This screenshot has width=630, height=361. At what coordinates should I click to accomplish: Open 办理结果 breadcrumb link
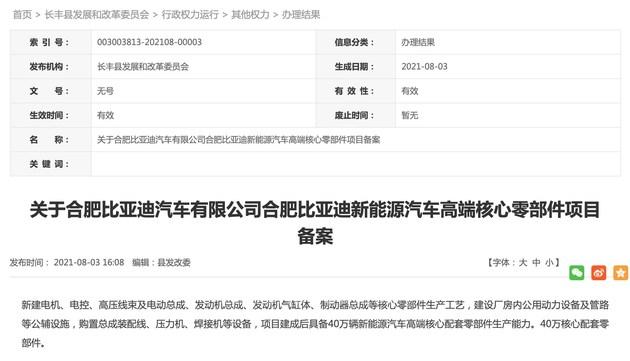click(x=301, y=15)
